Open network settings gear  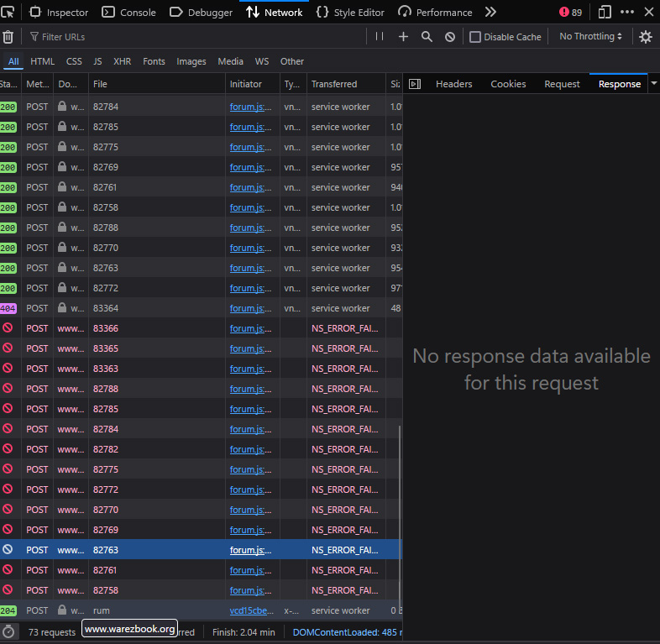(645, 37)
